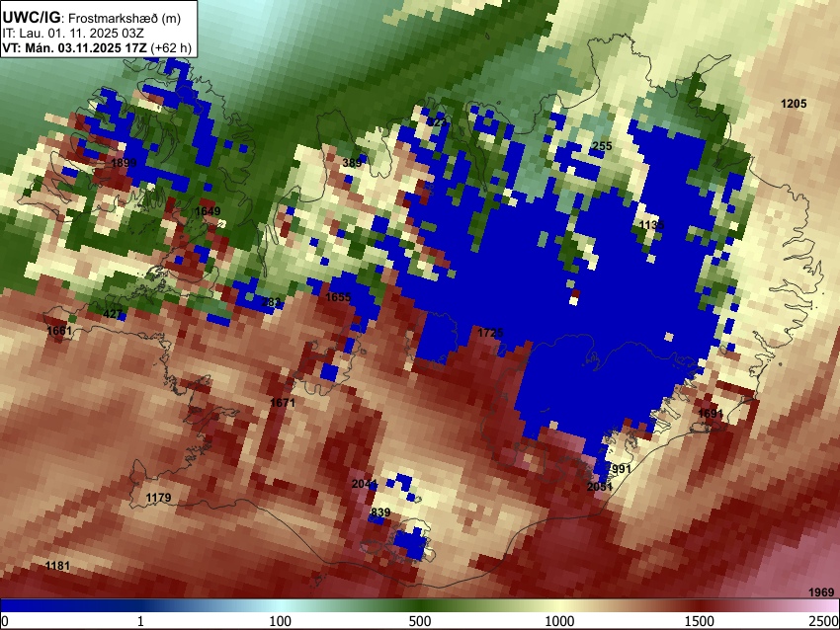This screenshot has height=630, width=840.
Task: Click the 1725 map value
Action: (x=490, y=333)
